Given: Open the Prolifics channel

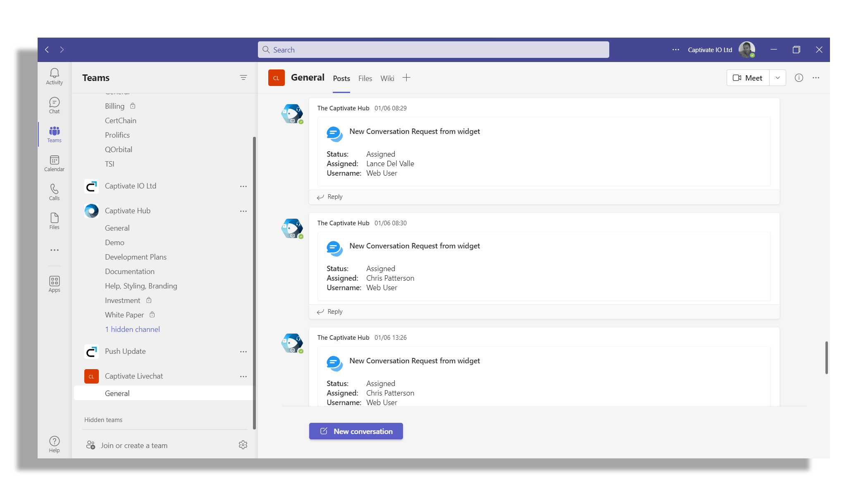Looking at the screenshot, I should tap(117, 135).
